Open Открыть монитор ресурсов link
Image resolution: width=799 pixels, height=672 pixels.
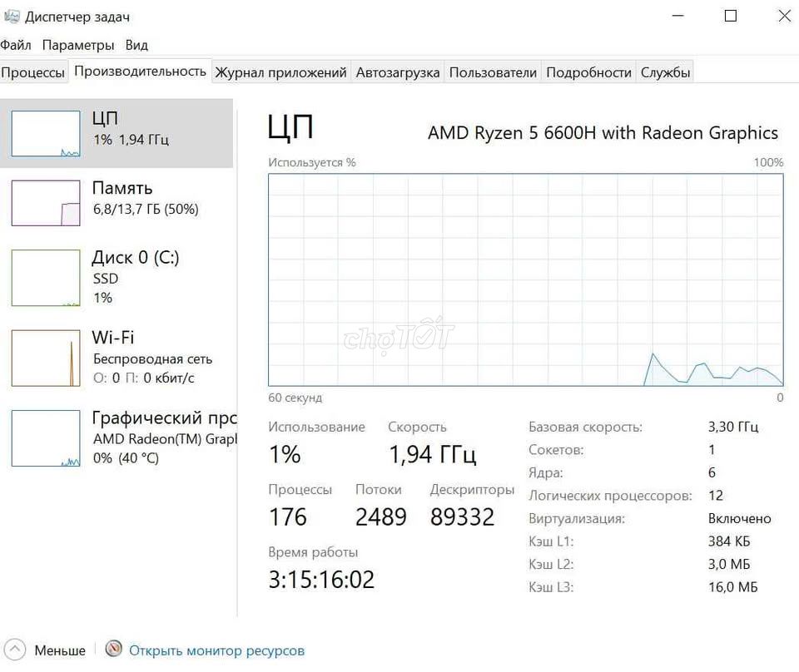(x=216, y=650)
